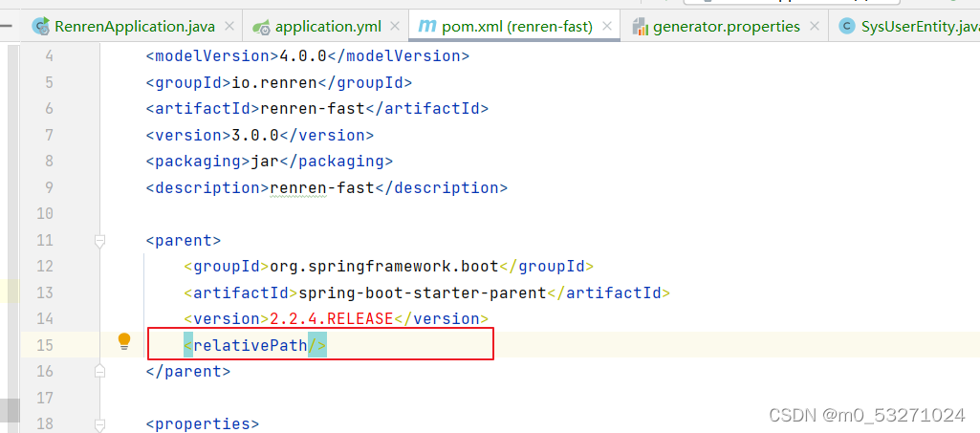The height and width of the screenshot is (433, 980).
Task: Click the RenrenApplication.java file icon
Action: 41,26
